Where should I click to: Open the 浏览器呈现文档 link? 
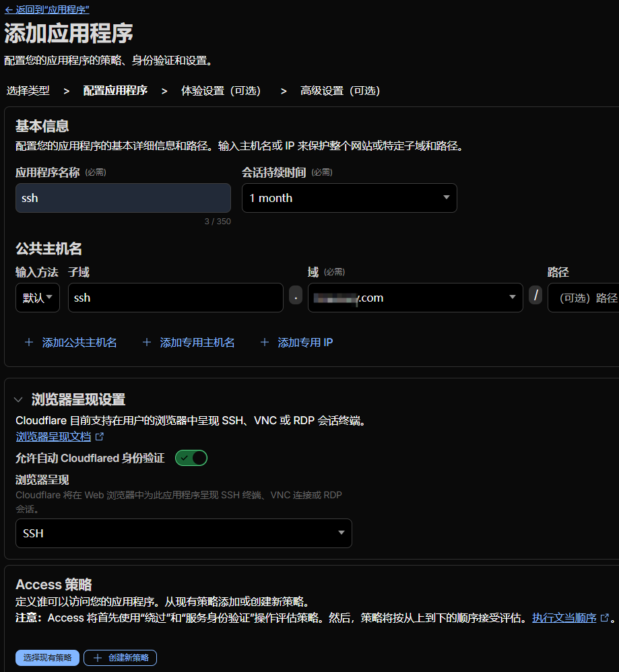[x=53, y=436]
